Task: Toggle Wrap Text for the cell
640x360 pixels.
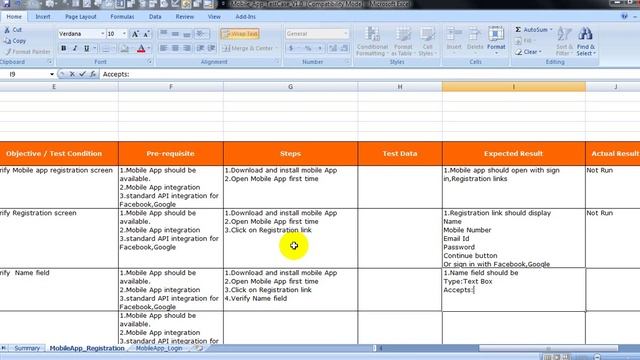Action: click(x=240, y=34)
